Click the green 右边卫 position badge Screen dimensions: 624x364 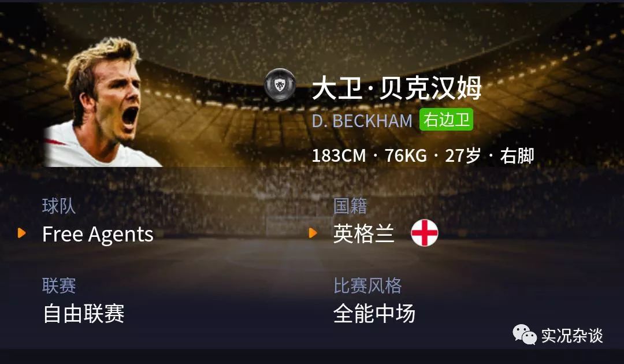click(446, 120)
